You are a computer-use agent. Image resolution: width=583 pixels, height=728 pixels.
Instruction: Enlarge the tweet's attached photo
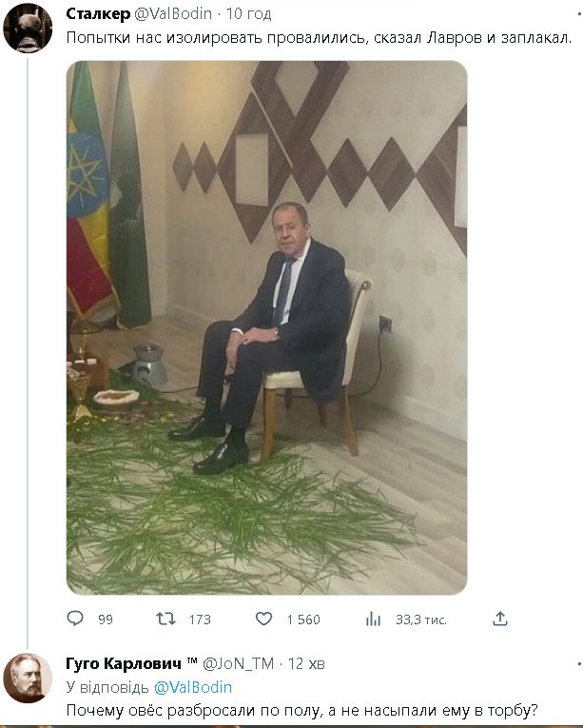(x=266, y=327)
